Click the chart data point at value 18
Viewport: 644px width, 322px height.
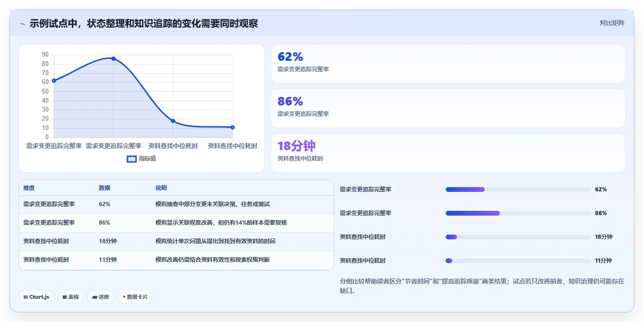click(x=173, y=121)
